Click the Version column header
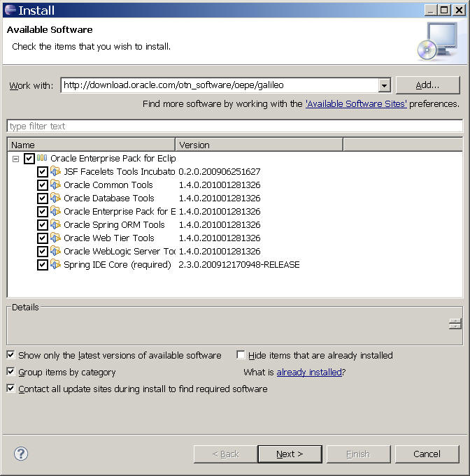This screenshot has height=476, width=470. [x=259, y=145]
